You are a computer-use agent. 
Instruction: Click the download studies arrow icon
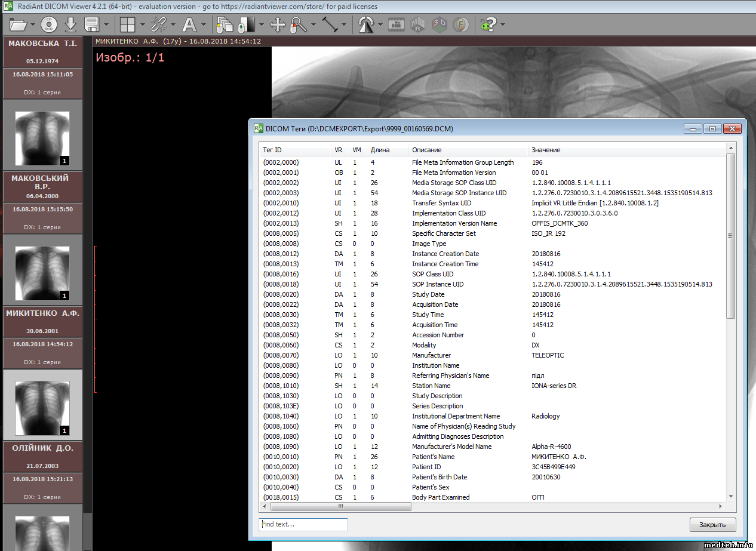70,24
